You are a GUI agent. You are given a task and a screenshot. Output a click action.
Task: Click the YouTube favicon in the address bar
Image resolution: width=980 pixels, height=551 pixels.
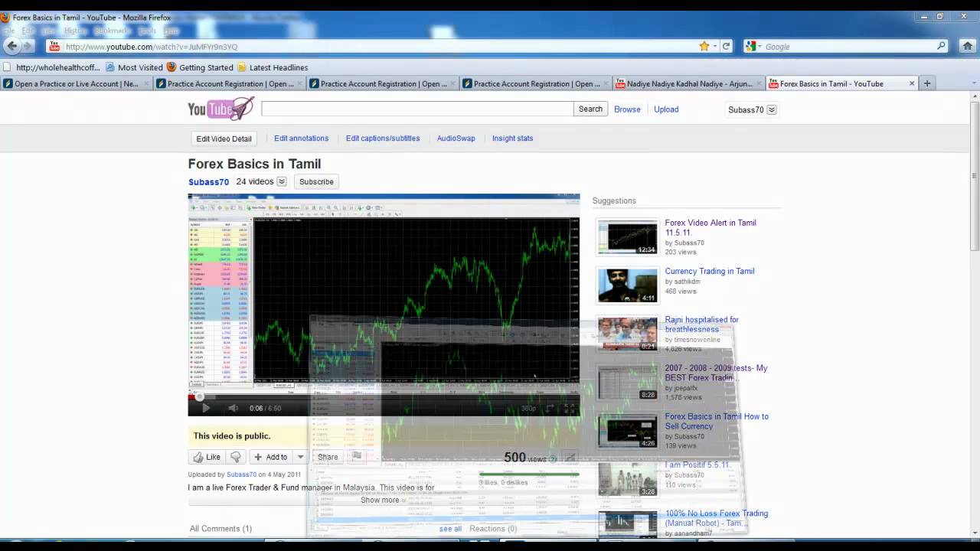pos(54,47)
